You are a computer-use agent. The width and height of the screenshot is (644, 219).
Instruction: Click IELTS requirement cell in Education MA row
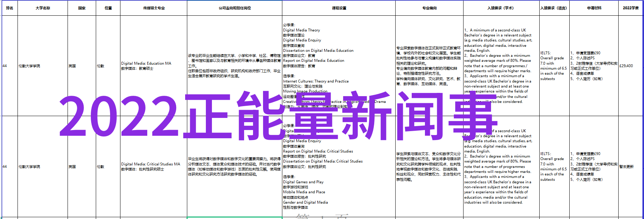tap(554, 66)
